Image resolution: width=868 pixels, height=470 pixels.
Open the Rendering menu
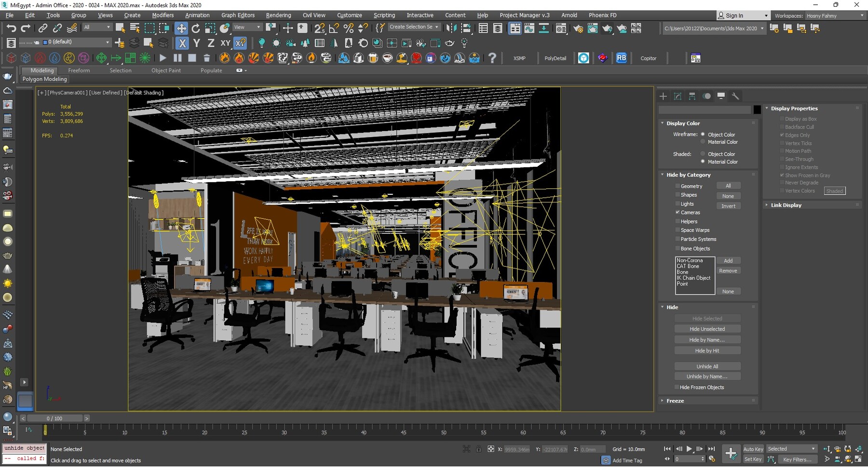point(278,15)
